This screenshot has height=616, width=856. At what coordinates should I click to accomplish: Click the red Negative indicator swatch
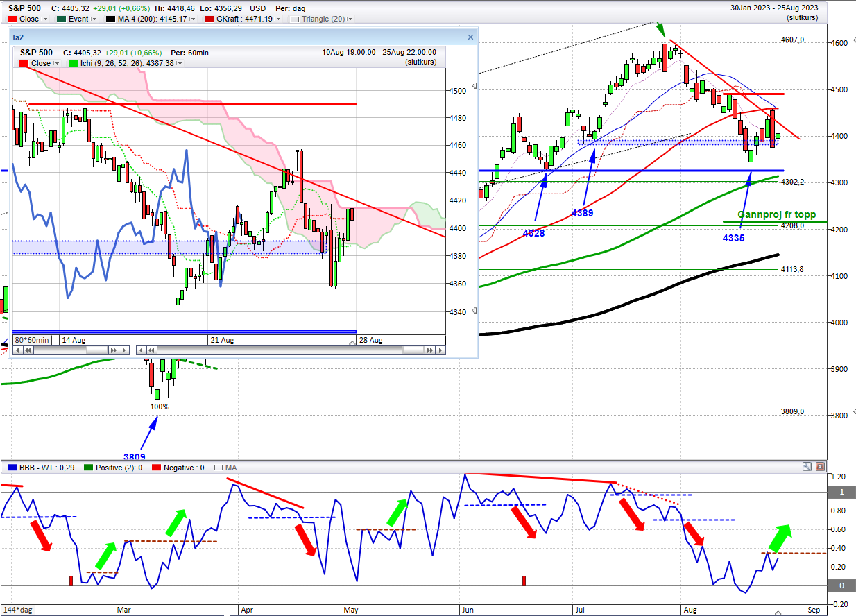156,468
